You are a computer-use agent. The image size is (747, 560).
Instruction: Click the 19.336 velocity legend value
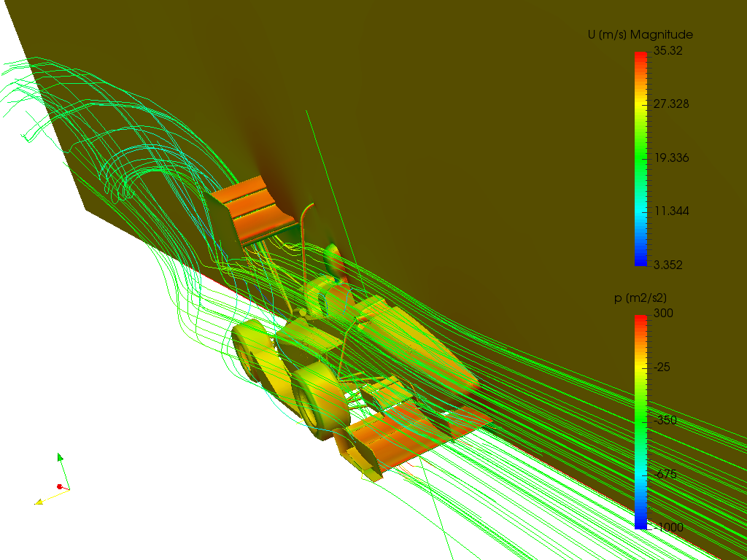pyautogui.click(x=670, y=157)
